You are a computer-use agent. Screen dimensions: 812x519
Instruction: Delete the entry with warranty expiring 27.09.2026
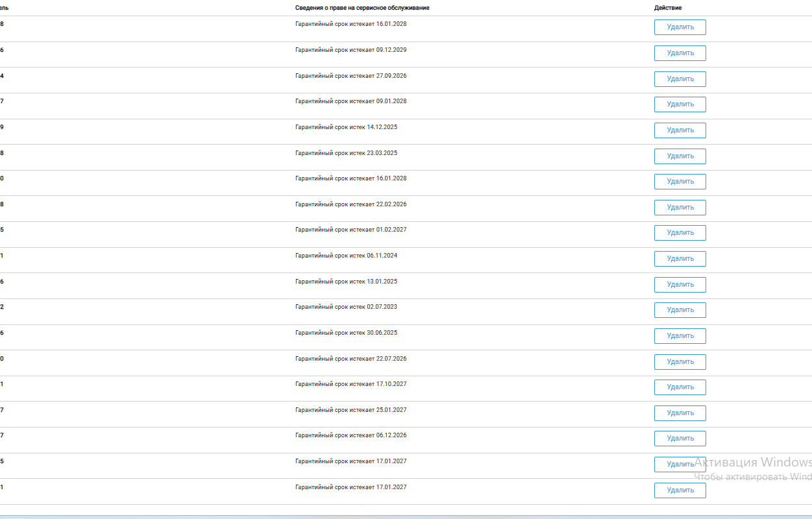680,79
